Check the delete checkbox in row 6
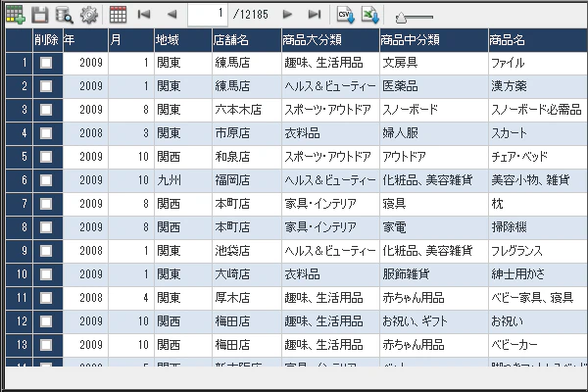 (x=46, y=180)
